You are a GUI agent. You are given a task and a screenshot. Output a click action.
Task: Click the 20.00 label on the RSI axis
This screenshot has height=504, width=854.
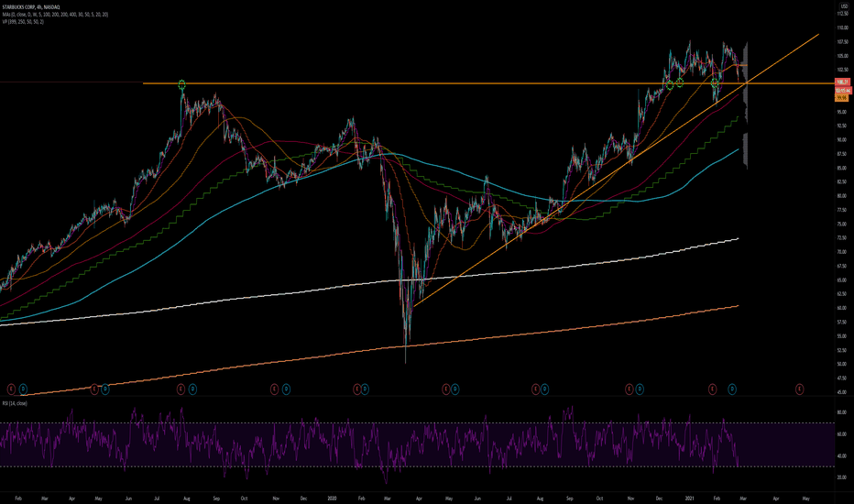click(841, 477)
